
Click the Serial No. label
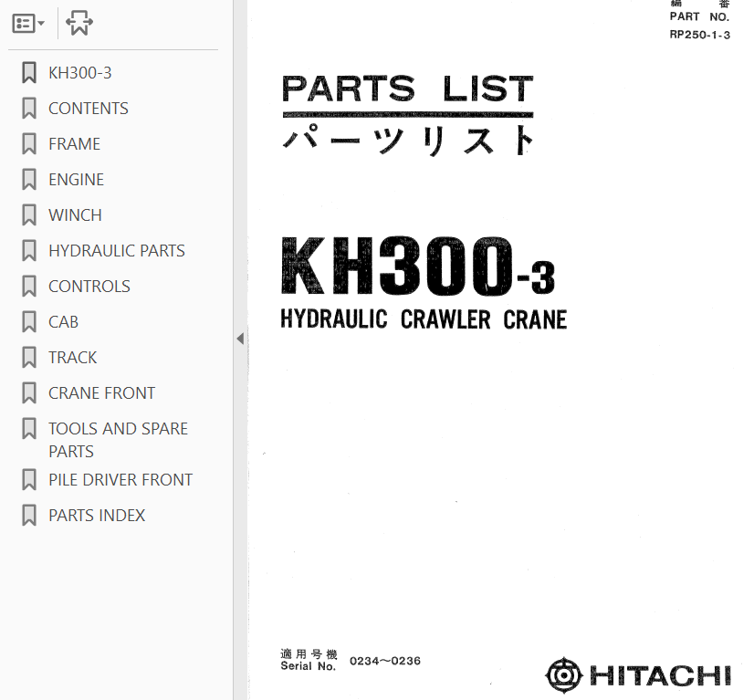(309, 666)
